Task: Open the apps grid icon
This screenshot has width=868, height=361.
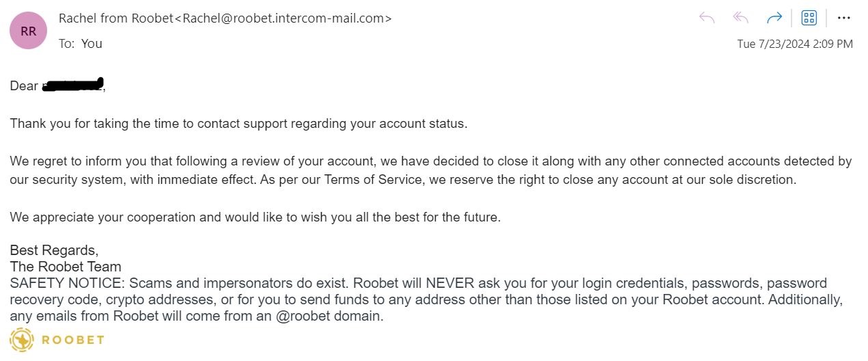Action: [x=809, y=18]
